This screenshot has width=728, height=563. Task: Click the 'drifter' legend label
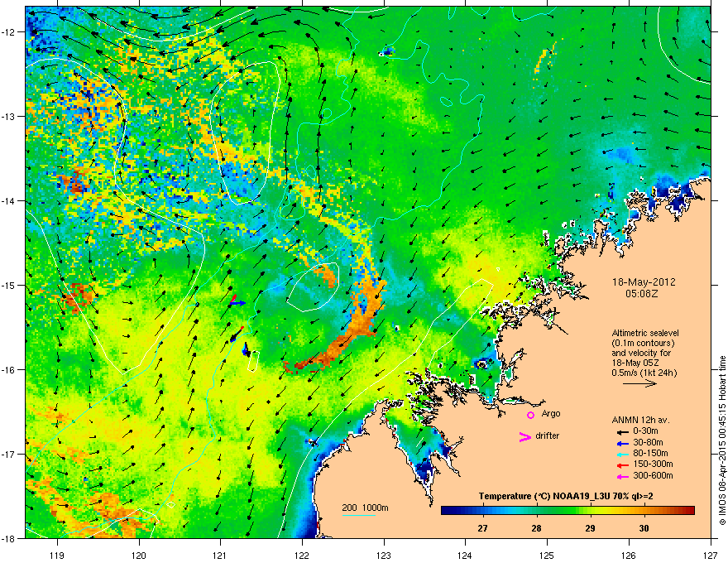548,435
